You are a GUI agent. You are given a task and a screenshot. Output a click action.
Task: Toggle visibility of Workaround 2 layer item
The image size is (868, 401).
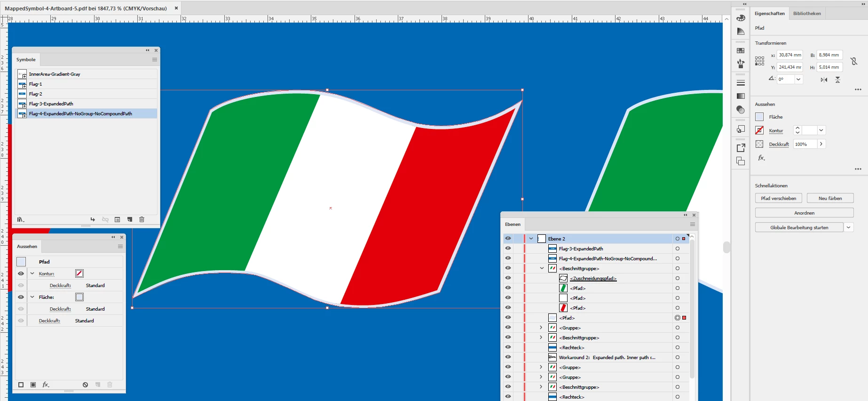508,357
